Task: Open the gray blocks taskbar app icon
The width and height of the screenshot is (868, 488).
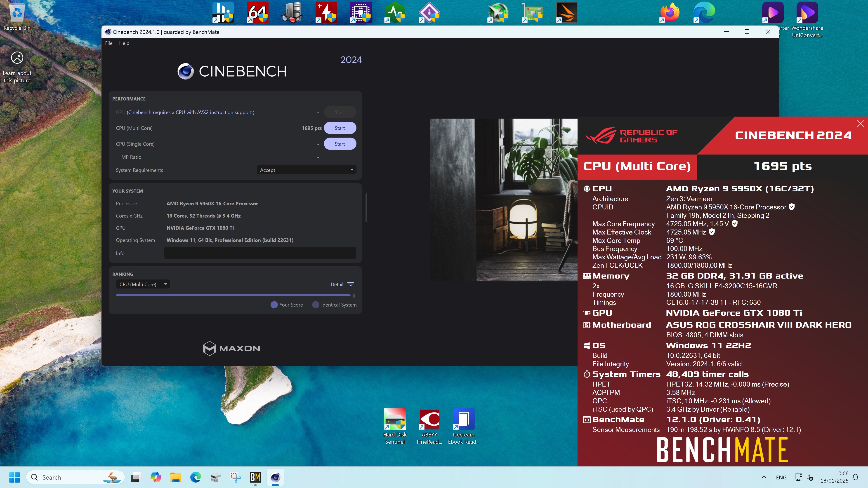Action: click(216, 477)
